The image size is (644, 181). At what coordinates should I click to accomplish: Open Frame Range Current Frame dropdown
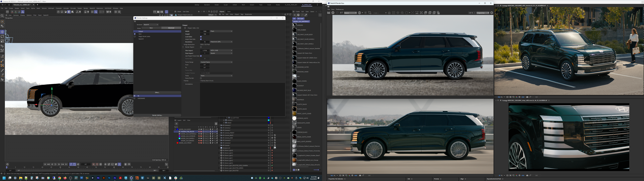pos(216,62)
